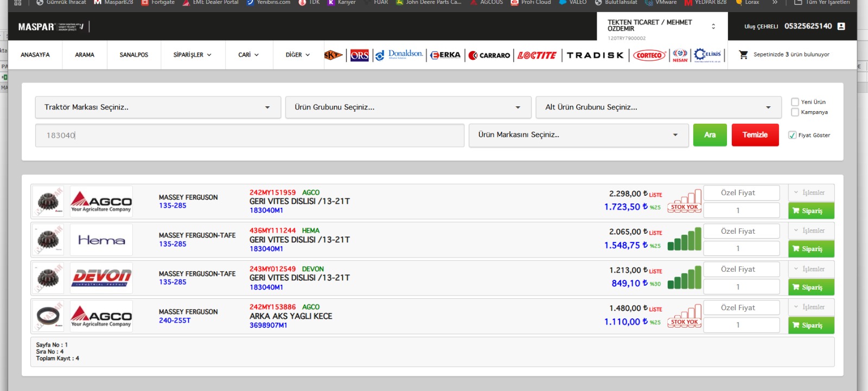Open the ORS brand logo
Image resolution: width=868 pixels, height=391 pixels.
[x=359, y=55]
